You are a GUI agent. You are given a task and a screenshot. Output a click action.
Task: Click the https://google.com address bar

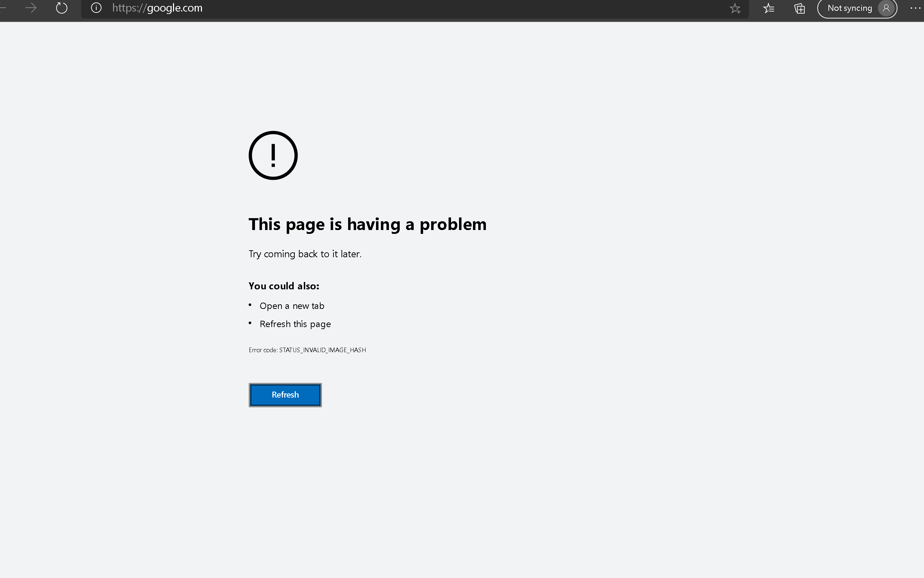point(156,7)
